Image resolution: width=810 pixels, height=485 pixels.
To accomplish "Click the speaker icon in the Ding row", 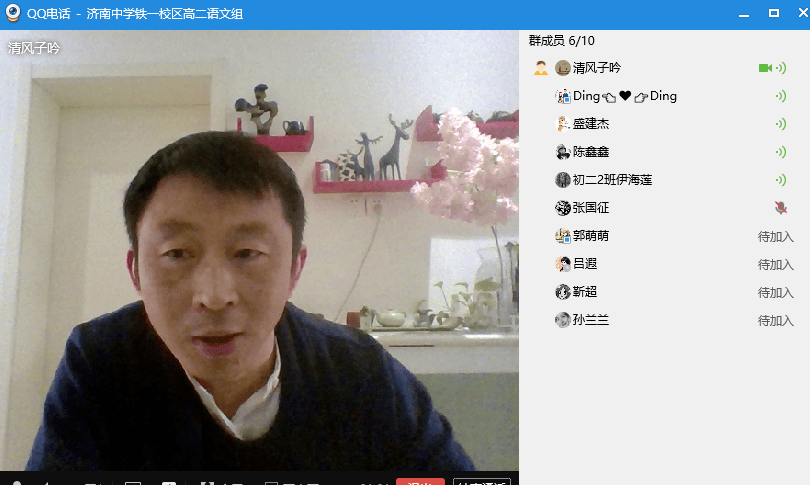I will tap(781, 96).
